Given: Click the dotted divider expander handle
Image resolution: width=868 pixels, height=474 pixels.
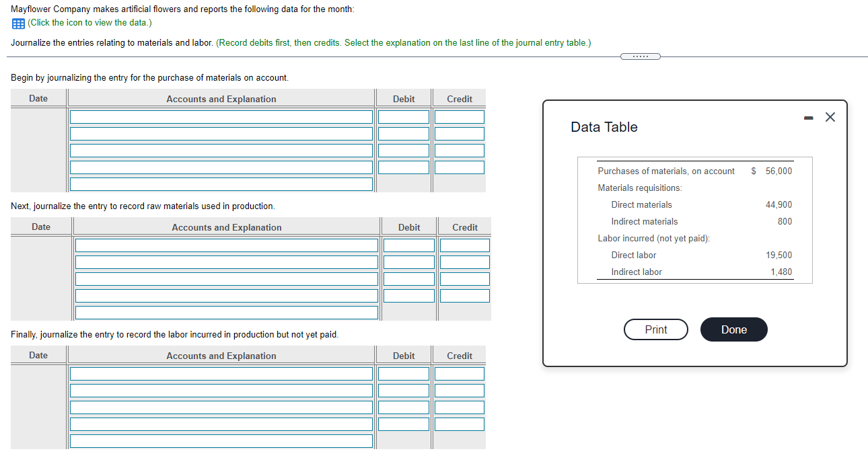Looking at the screenshot, I should point(641,56).
